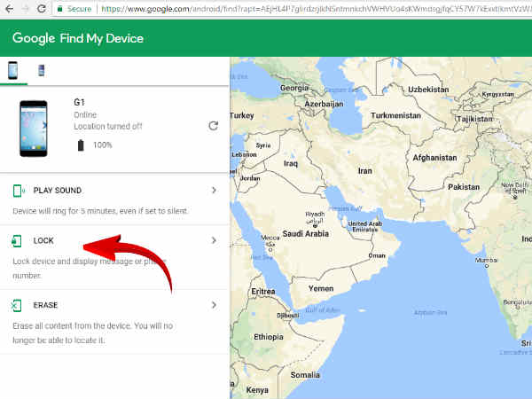Image resolution: width=532 pixels, height=399 pixels.
Task: Click the Yemen label on the map
Action: pyautogui.click(x=321, y=289)
